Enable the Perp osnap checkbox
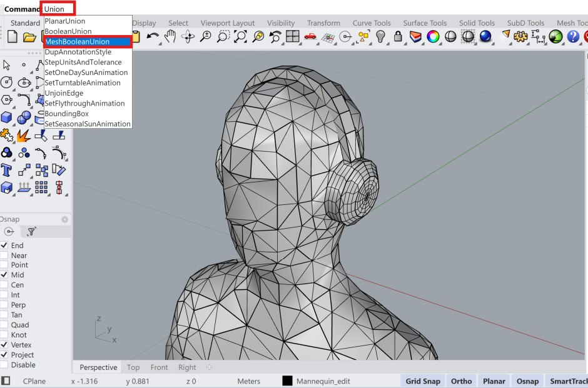This screenshot has height=388, width=588. click(x=4, y=305)
